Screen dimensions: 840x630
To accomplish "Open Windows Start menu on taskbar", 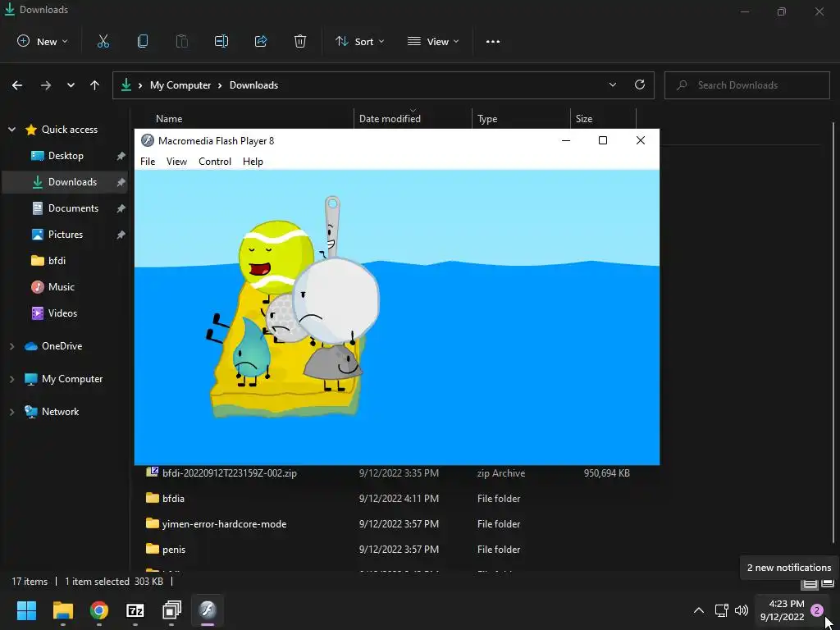I will point(26,610).
